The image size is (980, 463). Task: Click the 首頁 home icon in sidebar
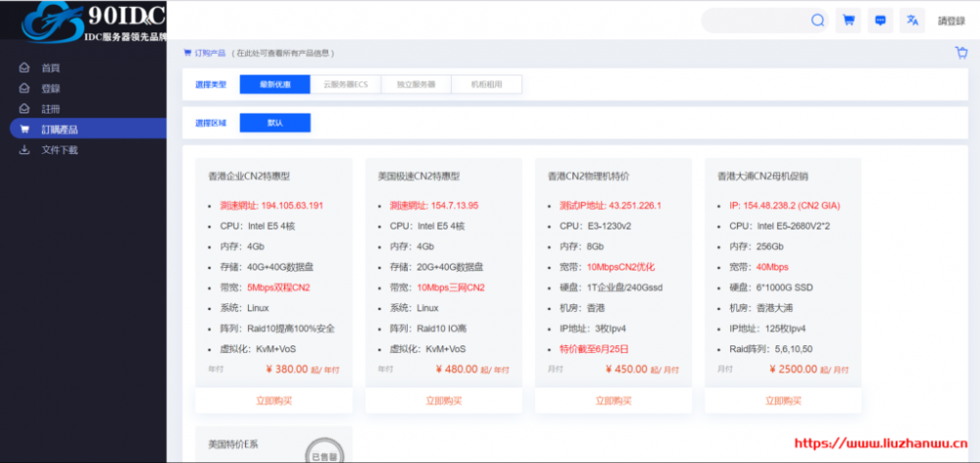pyautogui.click(x=24, y=68)
